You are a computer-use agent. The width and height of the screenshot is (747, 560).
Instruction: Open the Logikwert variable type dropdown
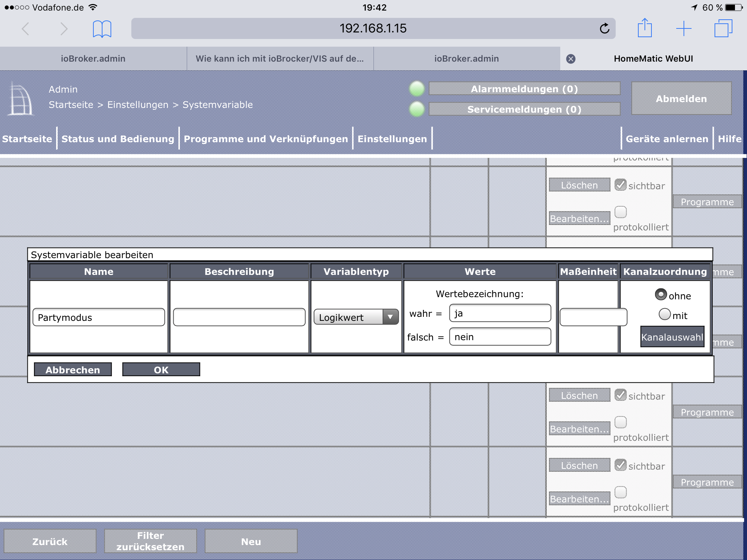pos(356,317)
